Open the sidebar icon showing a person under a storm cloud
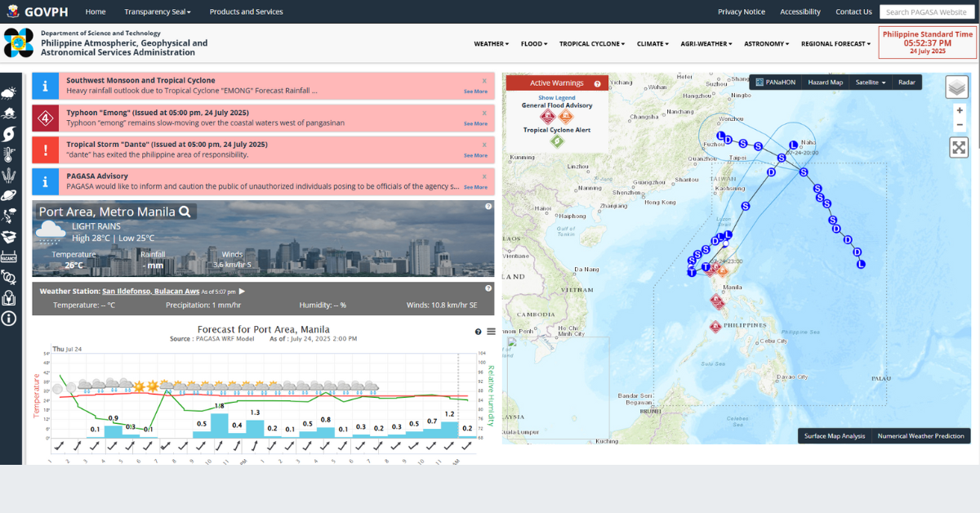Viewport: 980px width, 513px height. pos(11,216)
